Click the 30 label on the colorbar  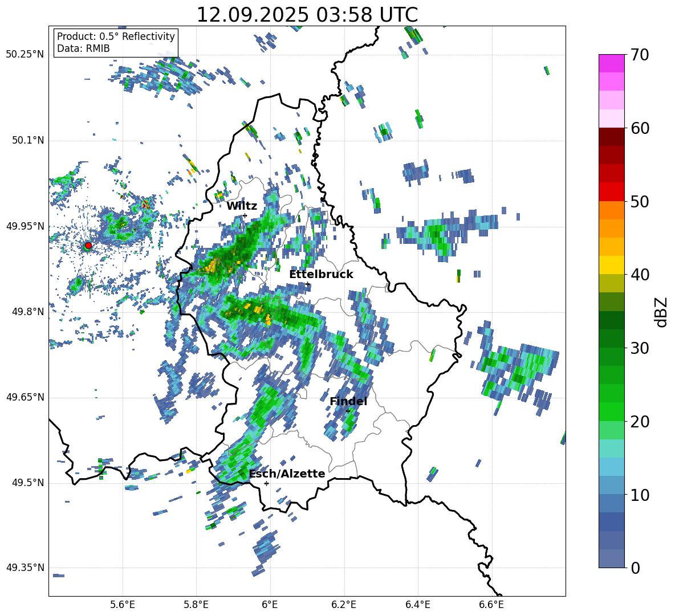tap(639, 348)
